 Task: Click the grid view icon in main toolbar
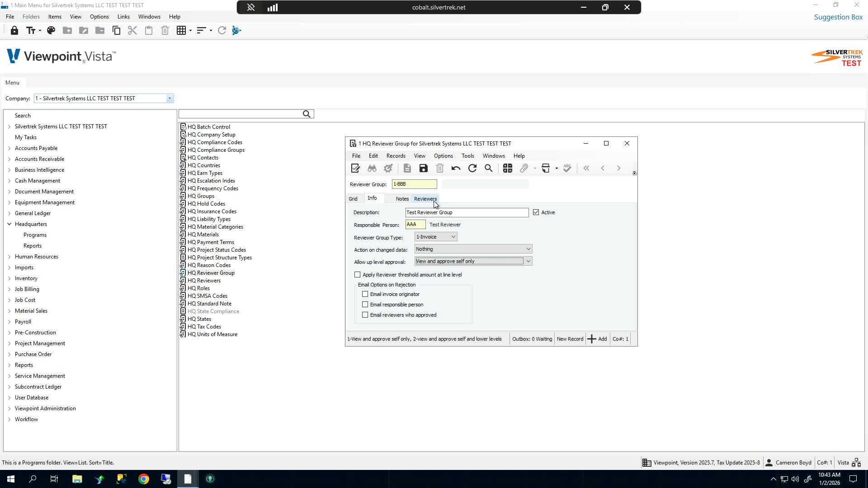181,31
